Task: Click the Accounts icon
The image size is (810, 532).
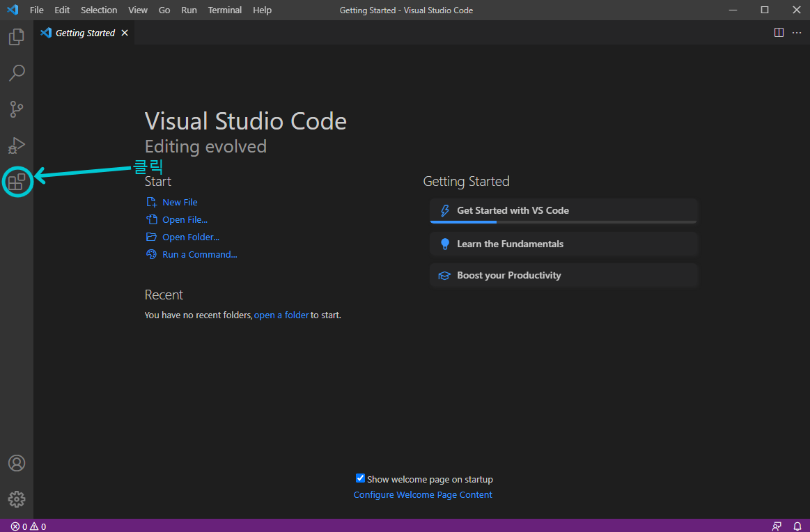Action: tap(17, 462)
